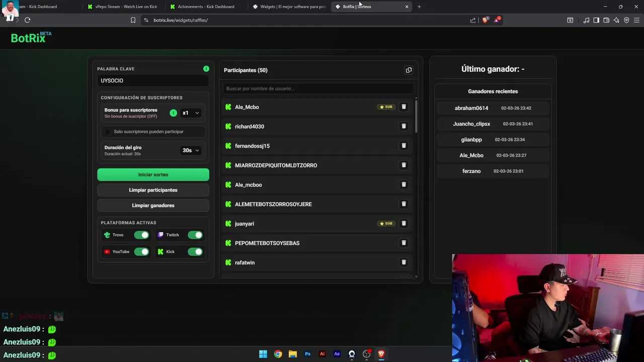Remove ALEMETEBOTSZORROSOYJERE via trash icon
The width and height of the screenshot is (644, 362).
[404, 204]
